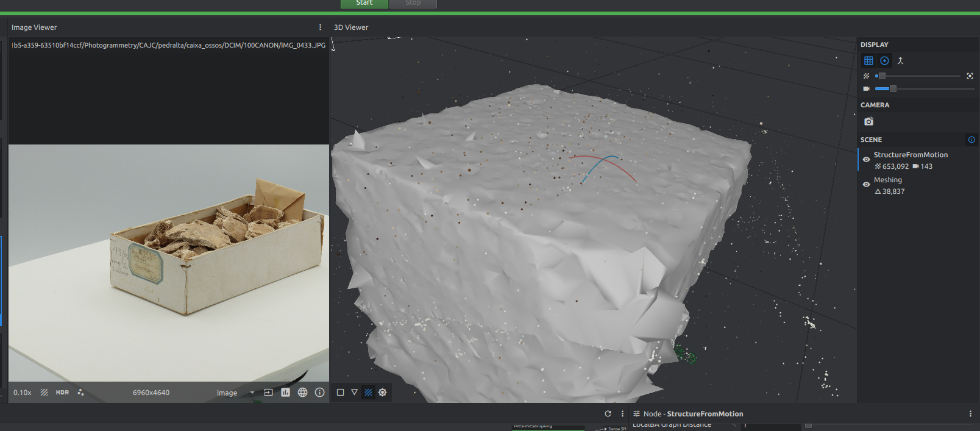Adjust the camera scale slider

[x=925, y=89]
